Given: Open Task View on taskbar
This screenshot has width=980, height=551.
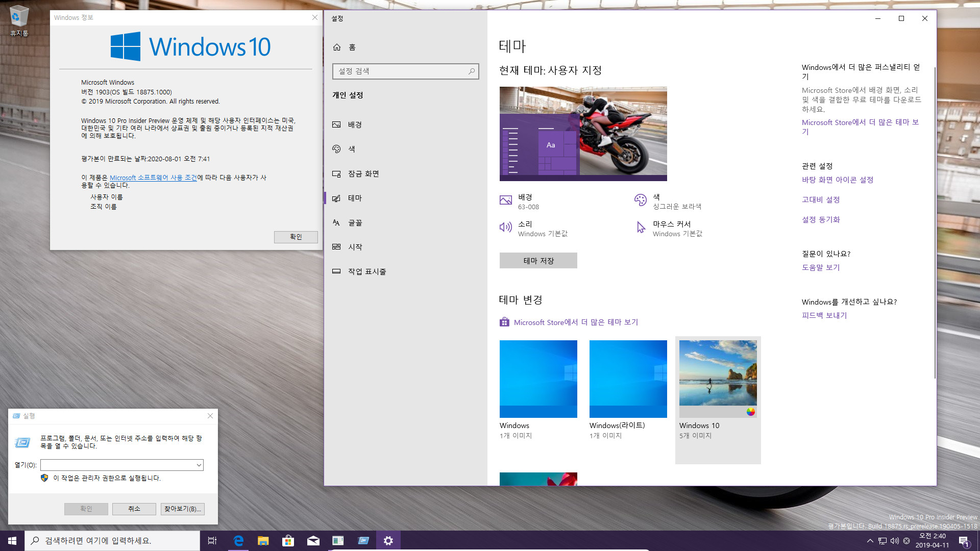Looking at the screenshot, I should coord(212,541).
